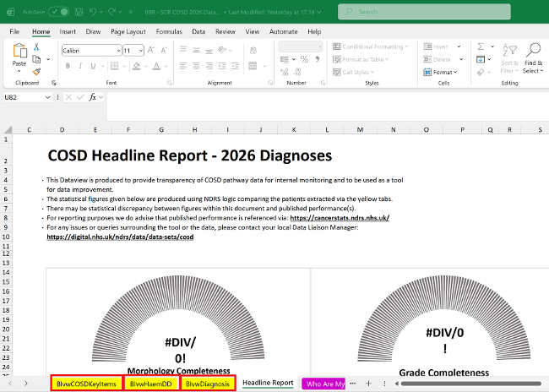Screen dimensions: 549x392
Task: Click Decrease Decimal icon
Action: 297,72
